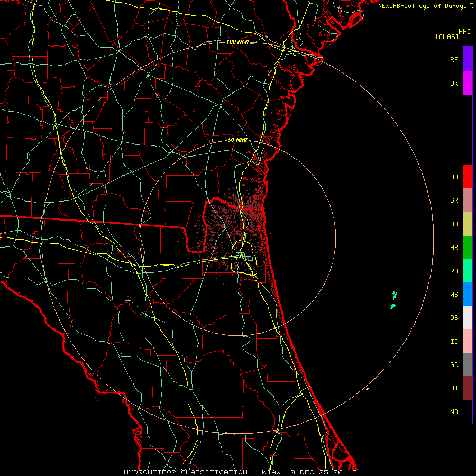Click the GR legend label
476x476 pixels.
pyautogui.click(x=454, y=200)
